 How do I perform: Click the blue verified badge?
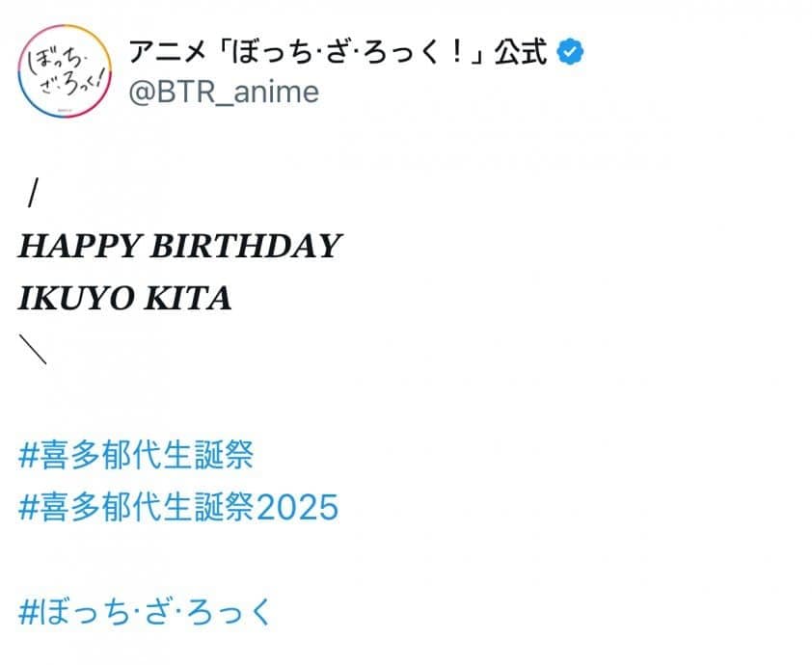(x=572, y=52)
